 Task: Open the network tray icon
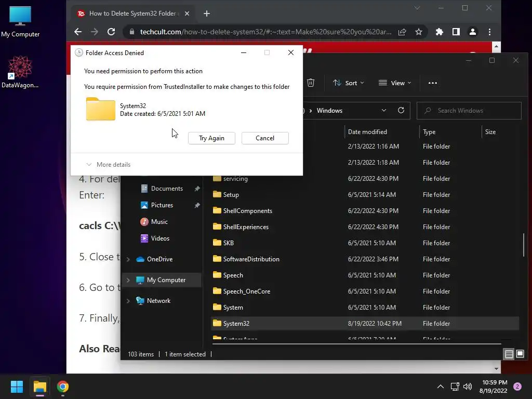click(x=455, y=387)
